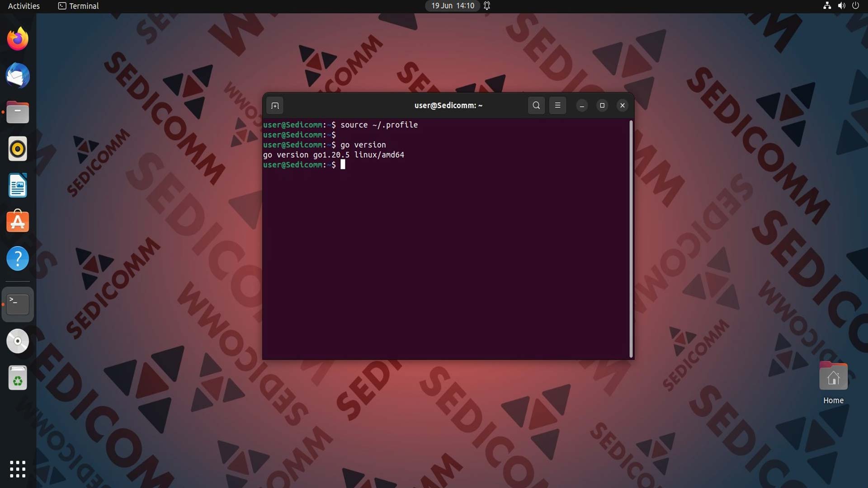The width and height of the screenshot is (868, 488).
Task: Open the Home folder desktop icon
Action: coord(833,383)
